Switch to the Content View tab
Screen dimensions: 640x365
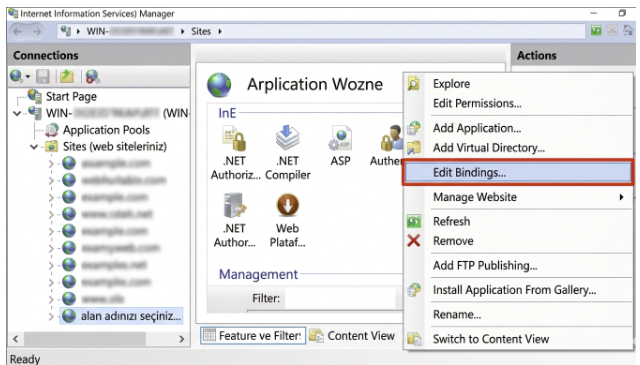pyautogui.click(x=352, y=336)
